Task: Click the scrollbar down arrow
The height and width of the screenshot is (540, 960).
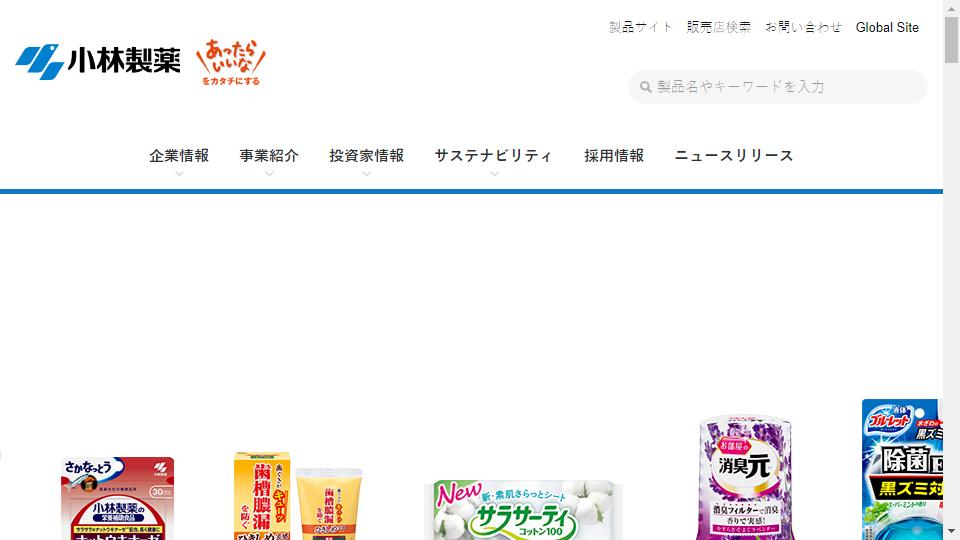Action: point(951,531)
